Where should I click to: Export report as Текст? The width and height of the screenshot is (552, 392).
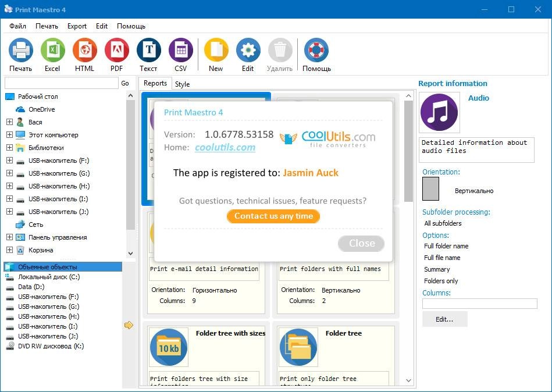pos(149,50)
